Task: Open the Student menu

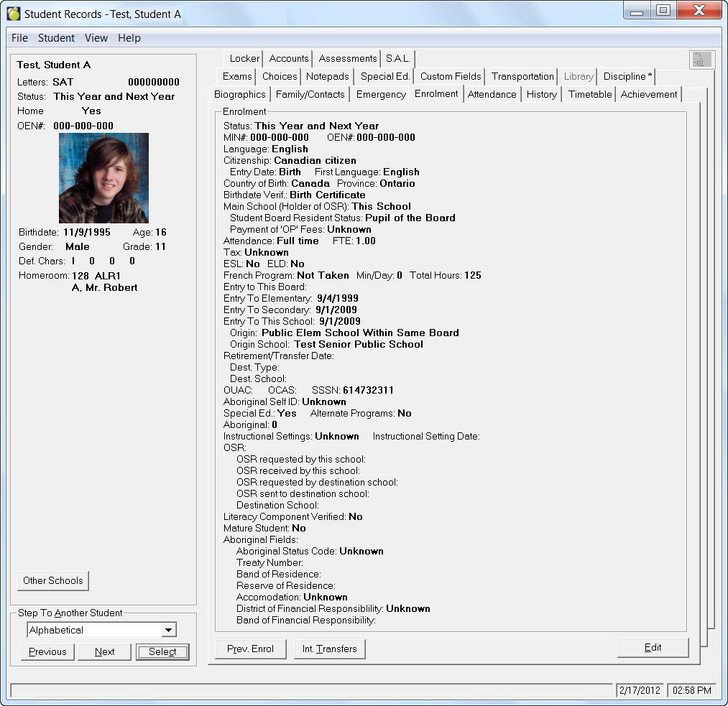Action: pos(56,38)
